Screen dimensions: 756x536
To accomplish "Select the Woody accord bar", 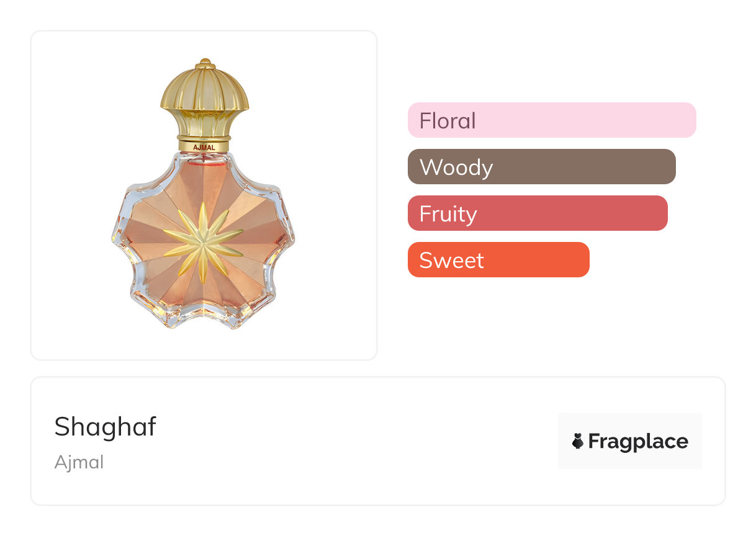I will (x=541, y=166).
